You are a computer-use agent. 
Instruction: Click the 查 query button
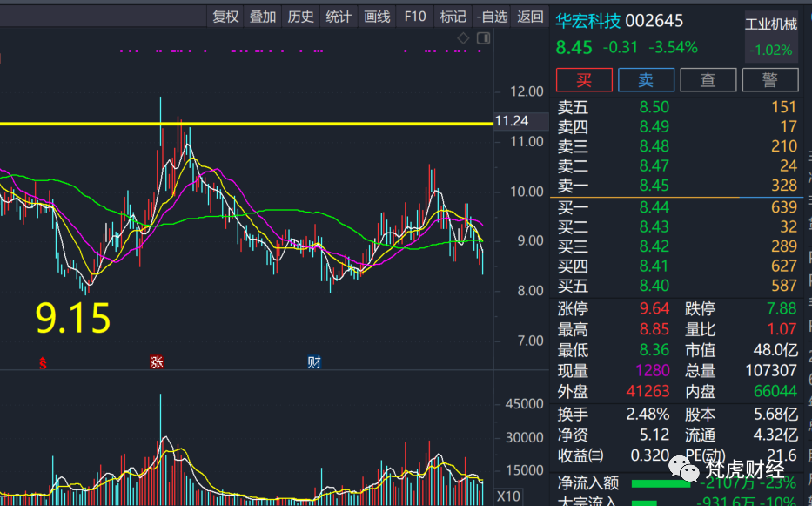(708, 80)
